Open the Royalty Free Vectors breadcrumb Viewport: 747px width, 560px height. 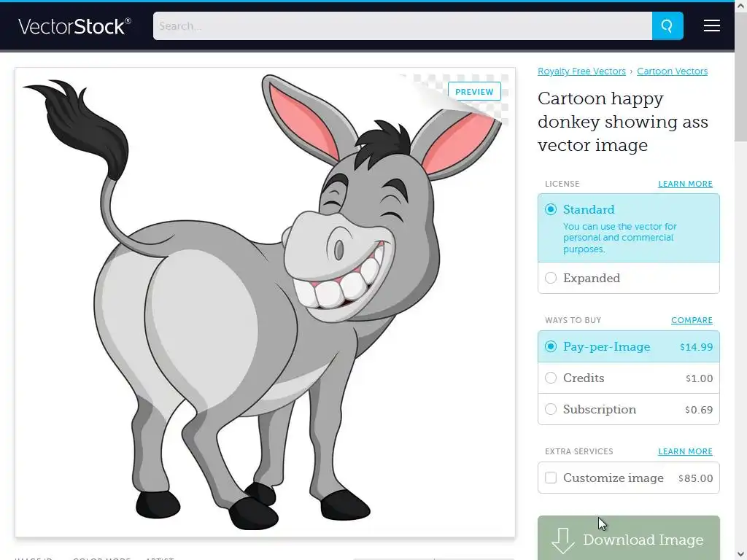pos(581,71)
